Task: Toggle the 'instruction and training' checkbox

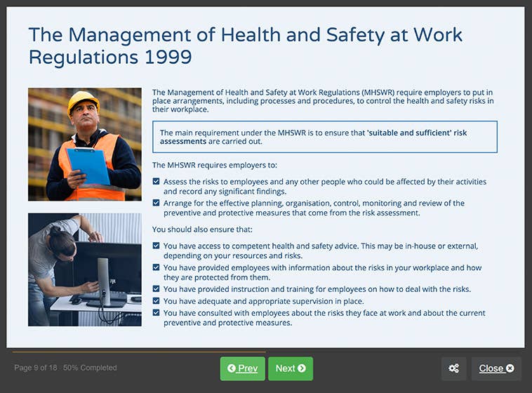Action: tap(157, 289)
